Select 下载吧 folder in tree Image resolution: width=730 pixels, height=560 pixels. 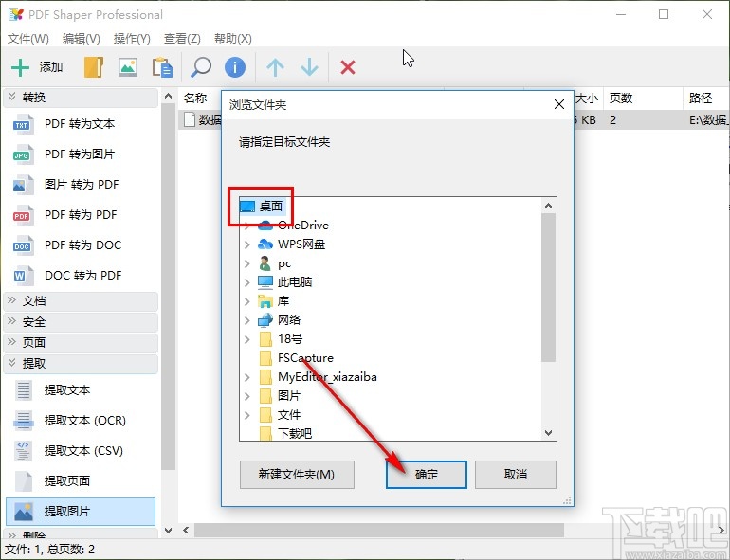click(x=295, y=434)
